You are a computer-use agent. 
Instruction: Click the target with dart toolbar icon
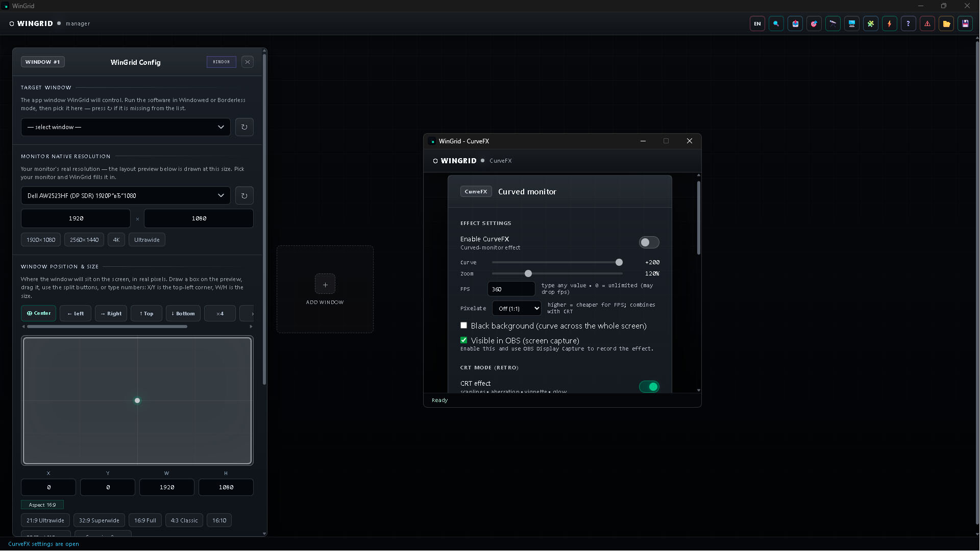[x=814, y=23]
